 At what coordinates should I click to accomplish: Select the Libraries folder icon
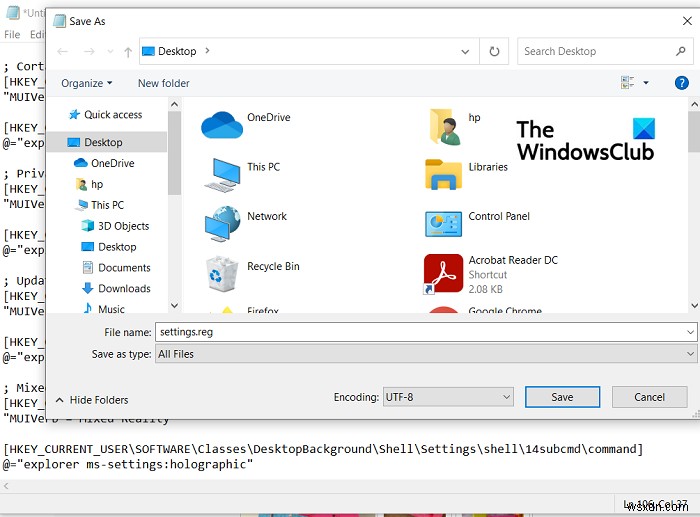pyautogui.click(x=443, y=175)
